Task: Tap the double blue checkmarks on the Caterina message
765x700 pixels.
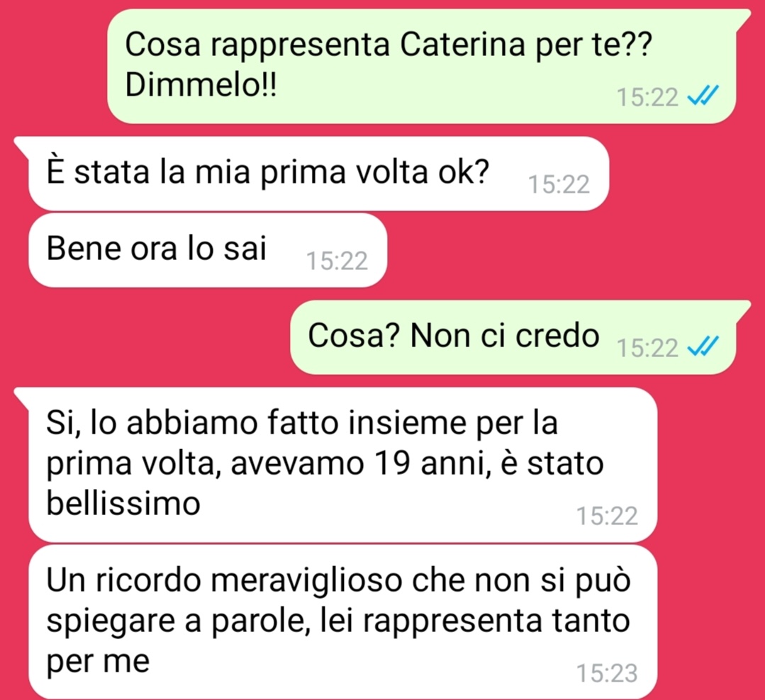Action: (x=703, y=96)
